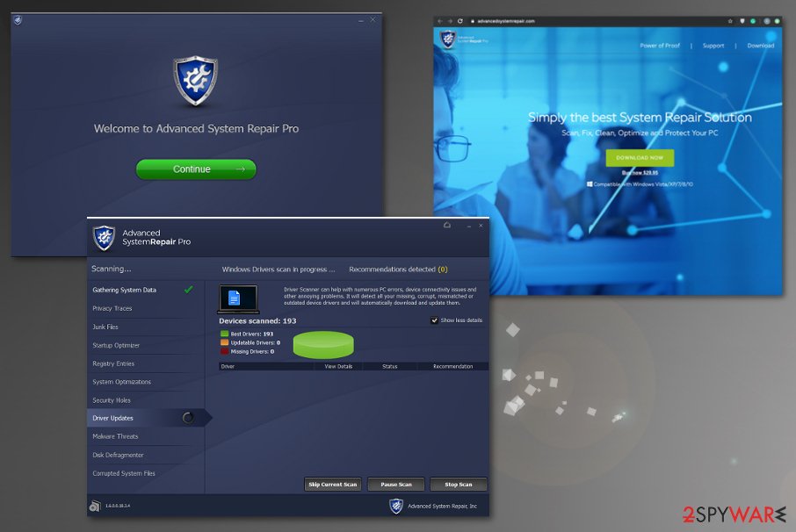The image size is (796, 532).
Task: Click Recommendations detected (0) text
Action: pyautogui.click(x=398, y=270)
